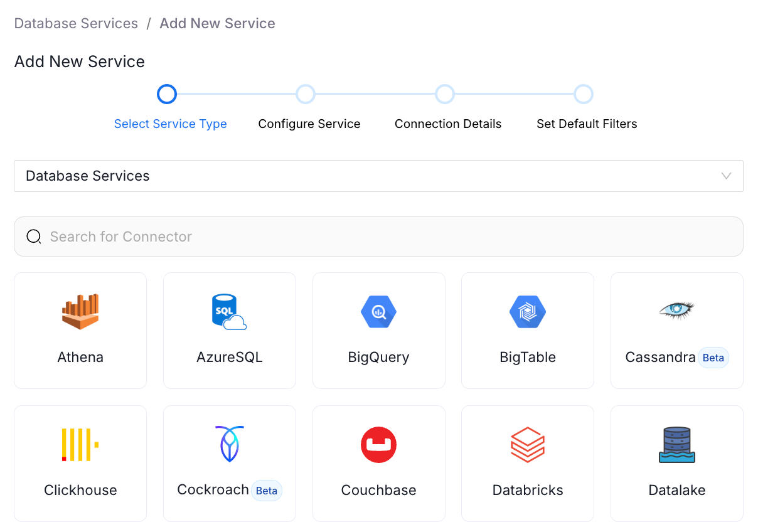Viewport: 758px width, 532px height.
Task: Click the search magnifier icon
Action: [x=34, y=237]
